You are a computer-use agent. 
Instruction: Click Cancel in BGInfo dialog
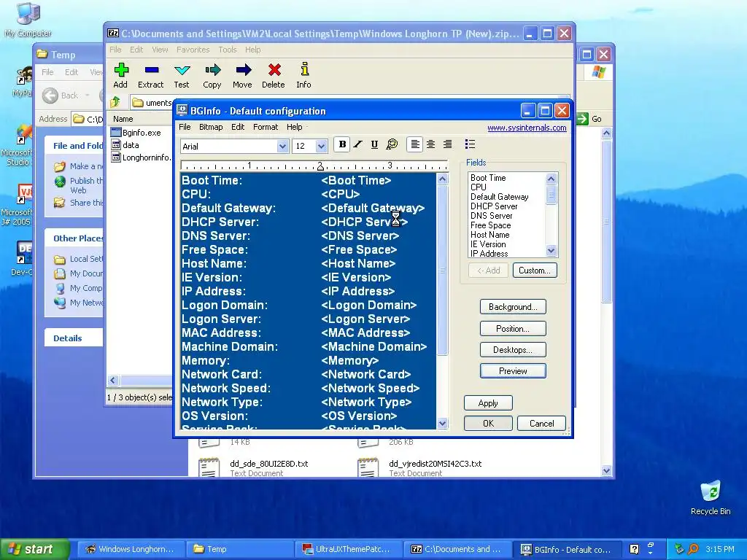click(x=542, y=424)
